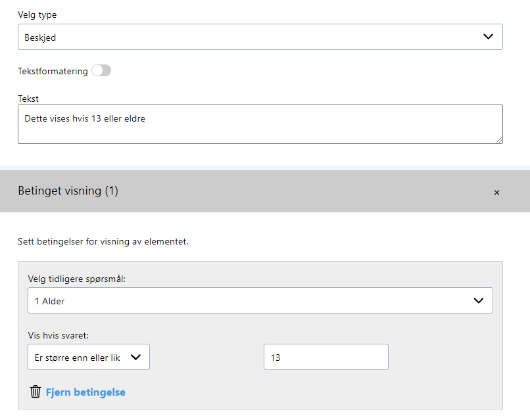The image size is (530, 420).
Task: Remove the display condition via Fjern betingelse
Action: (x=85, y=391)
